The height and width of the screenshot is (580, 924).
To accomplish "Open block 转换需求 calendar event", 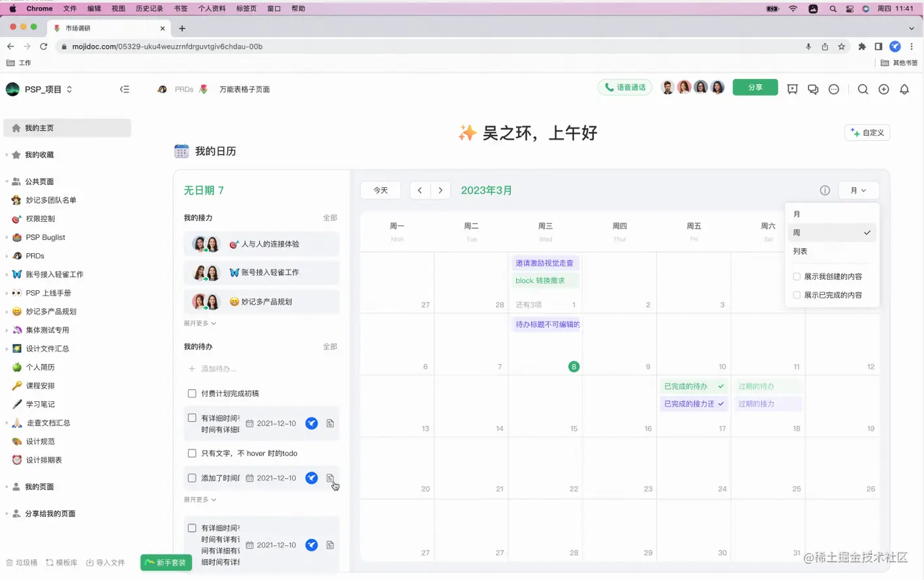I will click(545, 281).
